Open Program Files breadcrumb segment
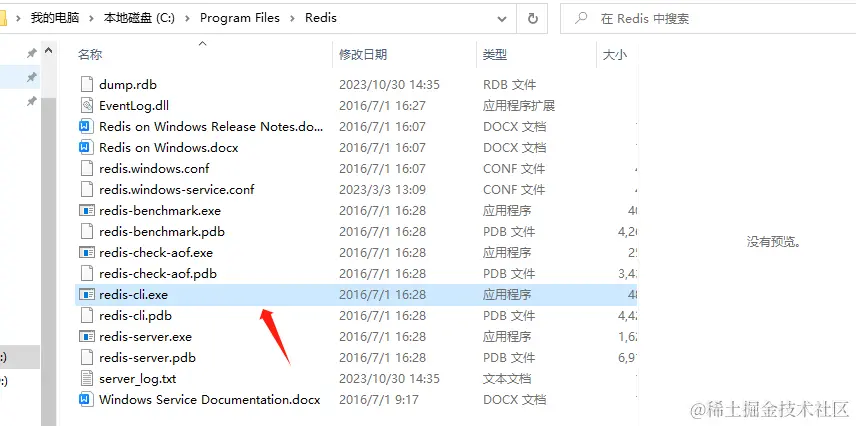 [x=240, y=18]
